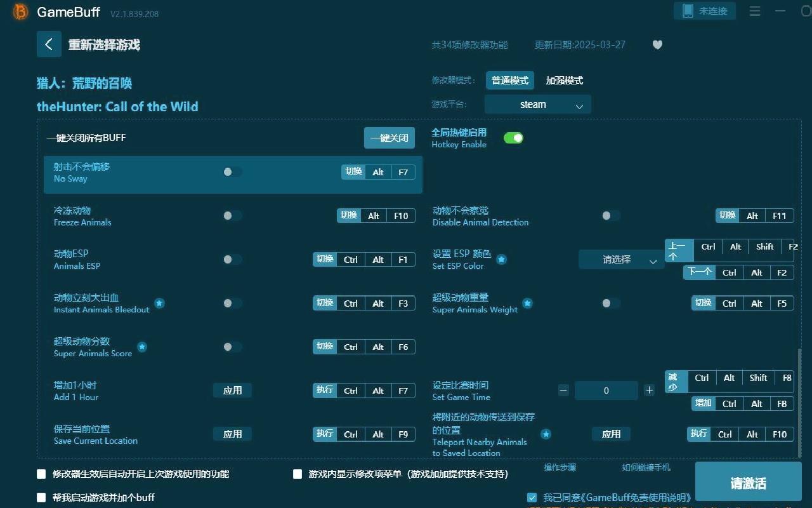Increase Set Game Time with plus button

pos(649,391)
